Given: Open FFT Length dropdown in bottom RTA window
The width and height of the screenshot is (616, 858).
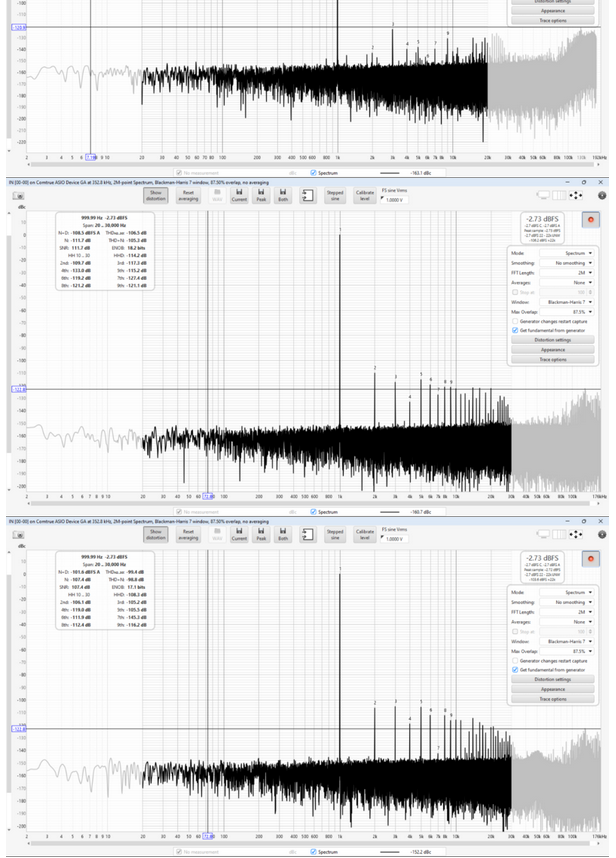Looking at the screenshot, I should coord(567,612).
